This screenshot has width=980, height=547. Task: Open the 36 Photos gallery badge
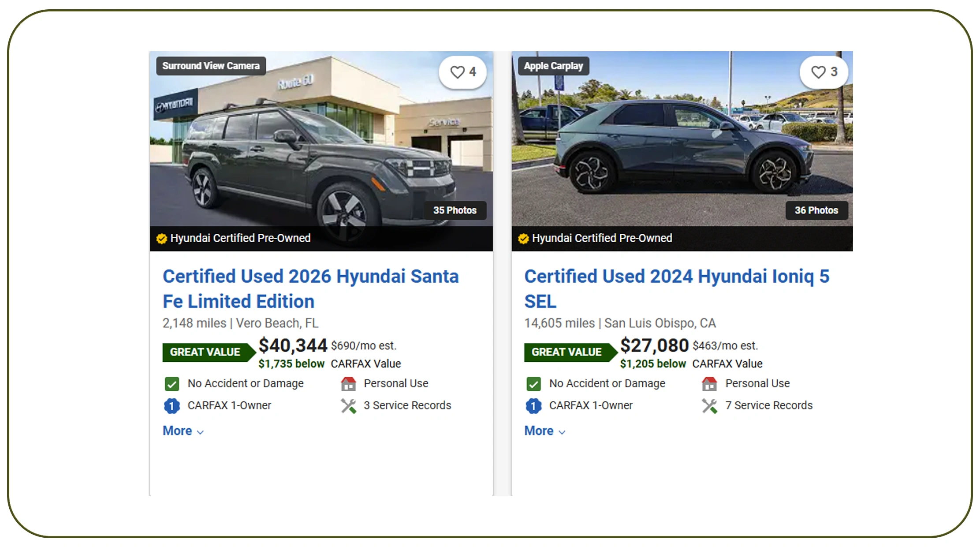(816, 210)
